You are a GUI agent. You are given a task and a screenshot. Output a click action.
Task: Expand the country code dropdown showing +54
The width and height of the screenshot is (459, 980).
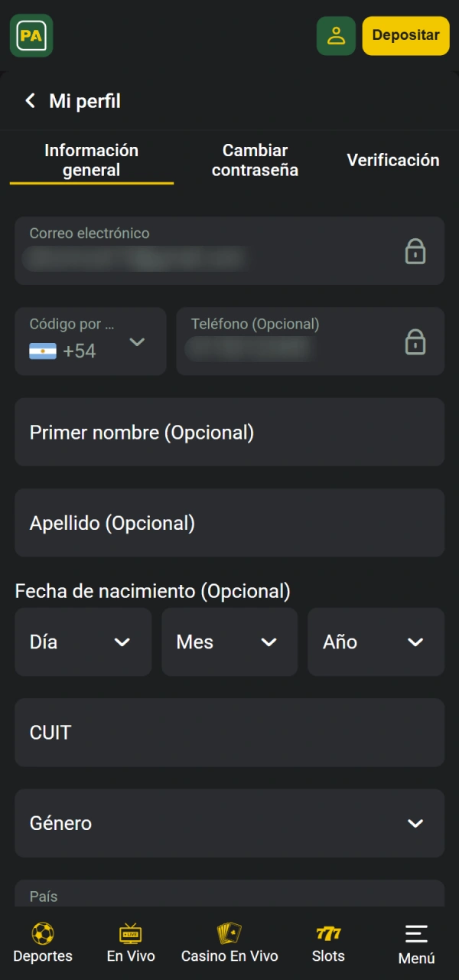[138, 343]
